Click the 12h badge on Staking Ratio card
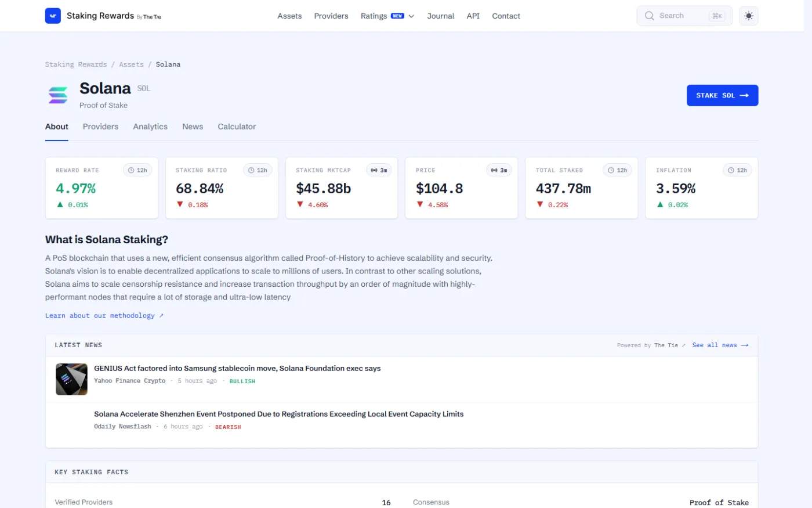Image resolution: width=812 pixels, height=508 pixels. point(258,170)
